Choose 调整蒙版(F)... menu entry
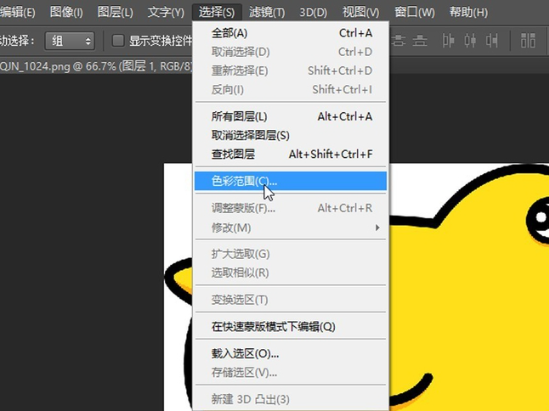 click(291, 208)
